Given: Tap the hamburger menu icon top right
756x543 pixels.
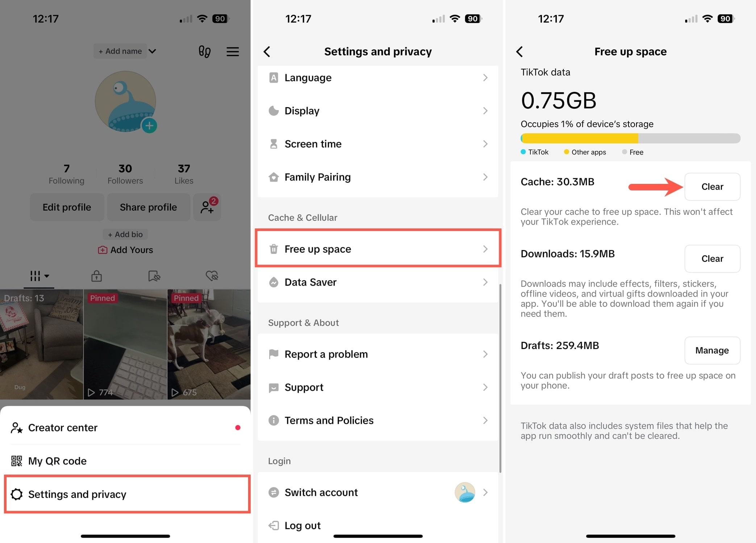Looking at the screenshot, I should (x=234, y=52).
